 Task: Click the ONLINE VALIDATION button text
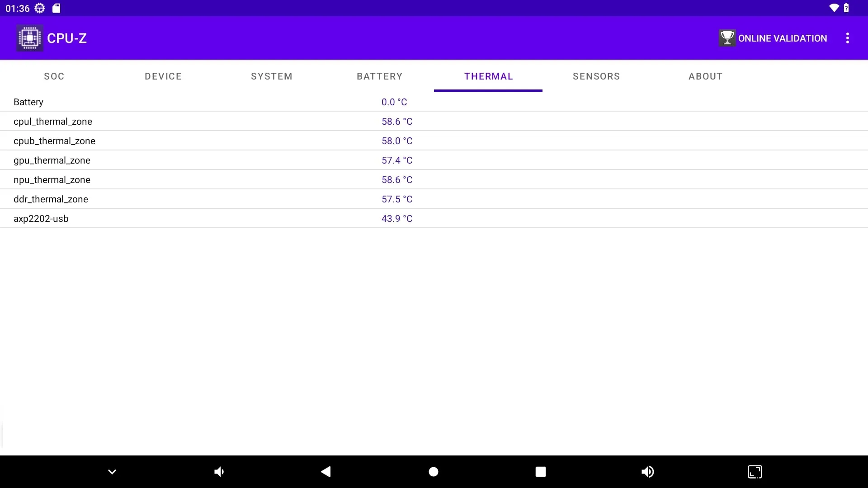point(783,38)
